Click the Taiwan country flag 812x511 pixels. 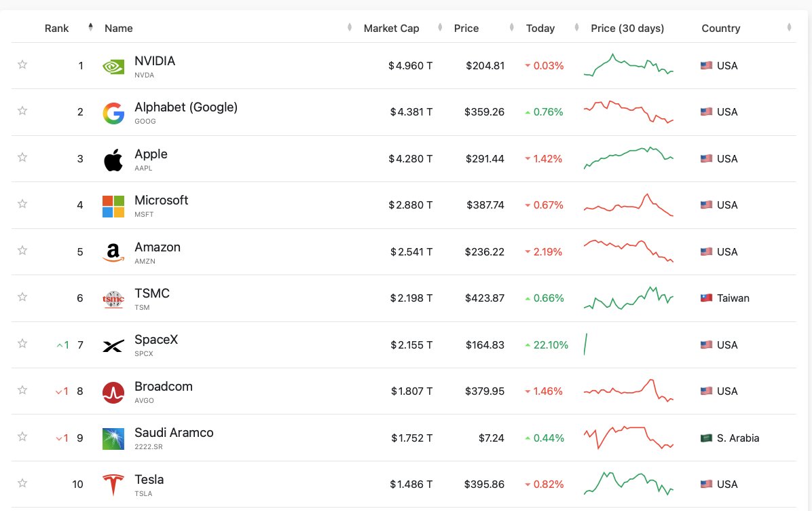(x=706, y=298)
